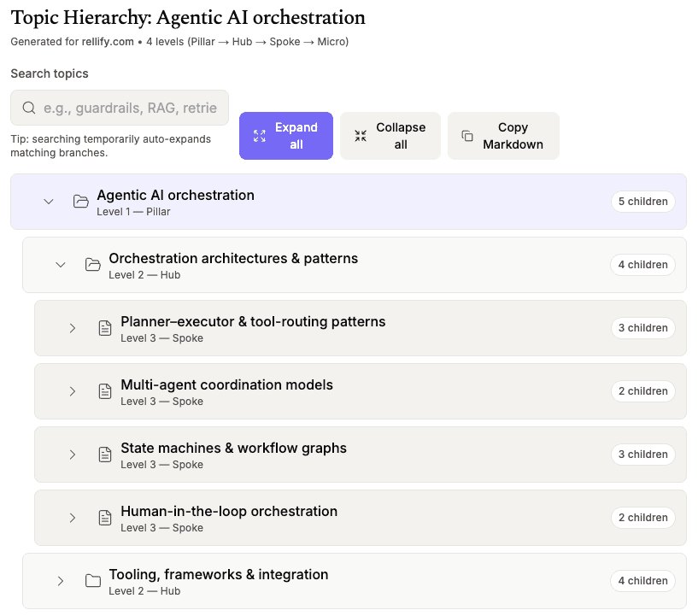Click the document icon beside Human-in-the-loop orchestration
Screen dimensions: 698x616
pos(105,518)
